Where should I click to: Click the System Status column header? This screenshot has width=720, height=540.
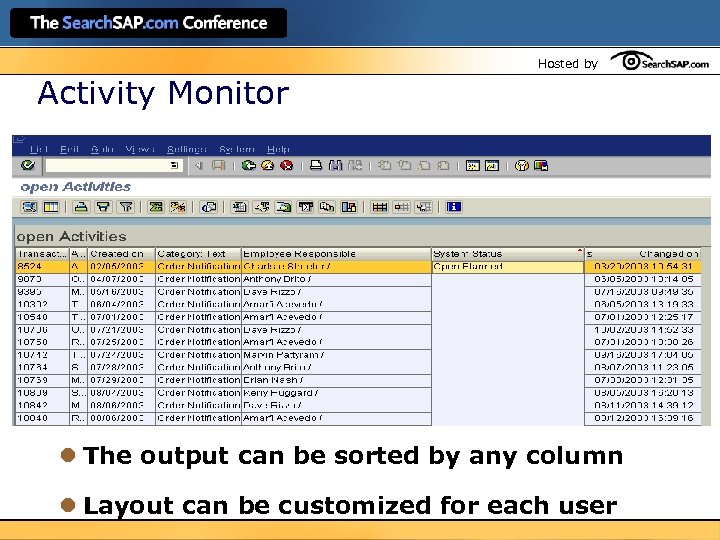[508, 254]
